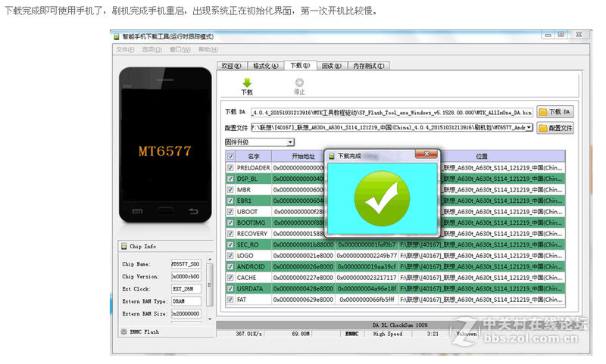Click the phone's home key icon
This screenshot has height=364, width=606.
(165, 211)
